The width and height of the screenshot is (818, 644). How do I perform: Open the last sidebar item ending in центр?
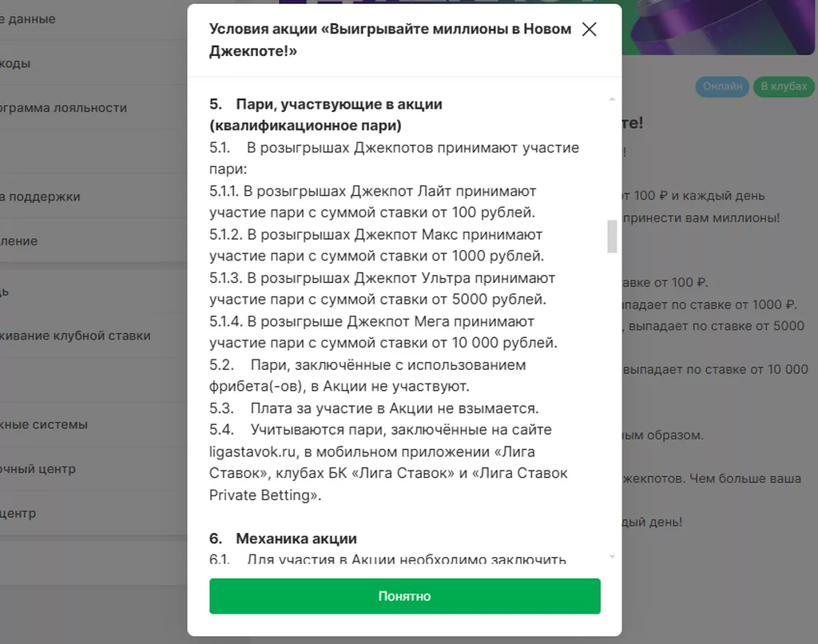coord(18,513)
